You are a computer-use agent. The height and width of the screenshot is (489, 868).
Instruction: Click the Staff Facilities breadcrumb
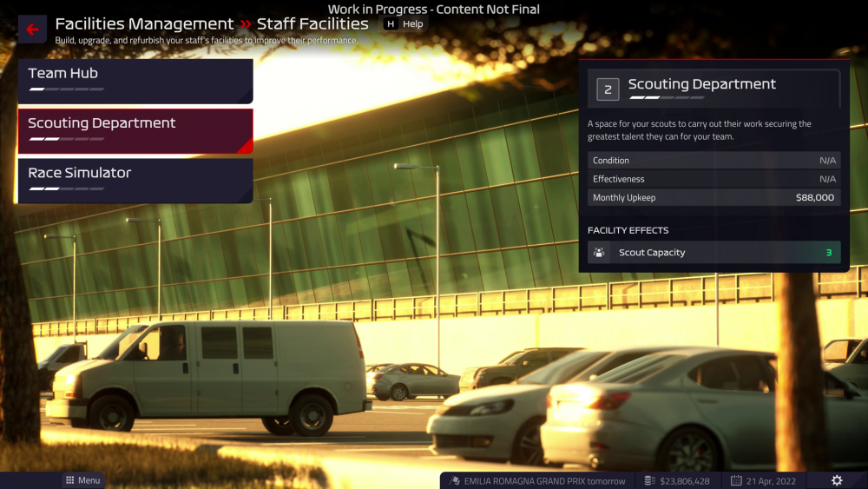click(x=312, y=23)
